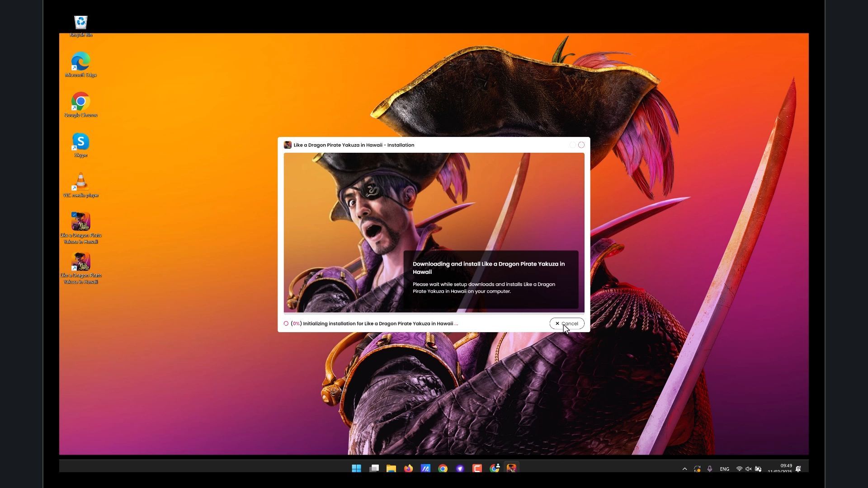The height and width of the screenshot is (488, 868).
Task: Focus the Like a Dragon installer in the taskbar
Action: [x=511, y=469]
